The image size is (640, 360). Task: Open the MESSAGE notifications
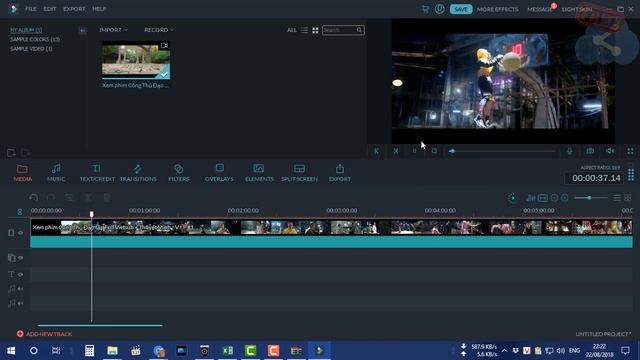pyautogui.click(x=539, y=9)
